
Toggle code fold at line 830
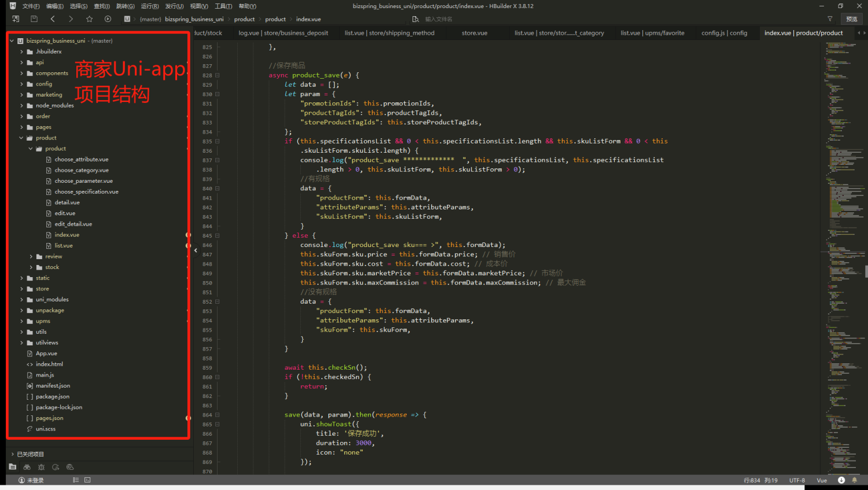218,94
